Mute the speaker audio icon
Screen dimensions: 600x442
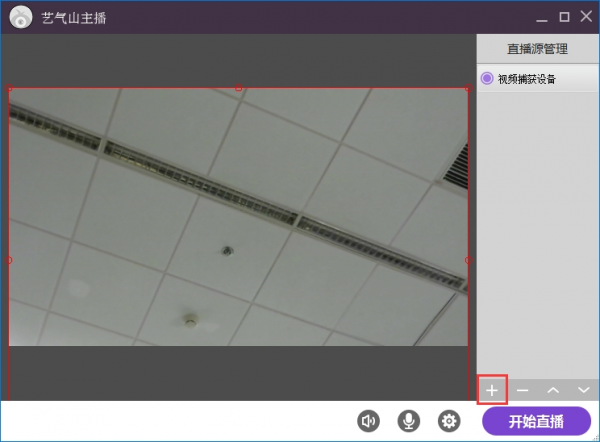(x=368, y=421)
